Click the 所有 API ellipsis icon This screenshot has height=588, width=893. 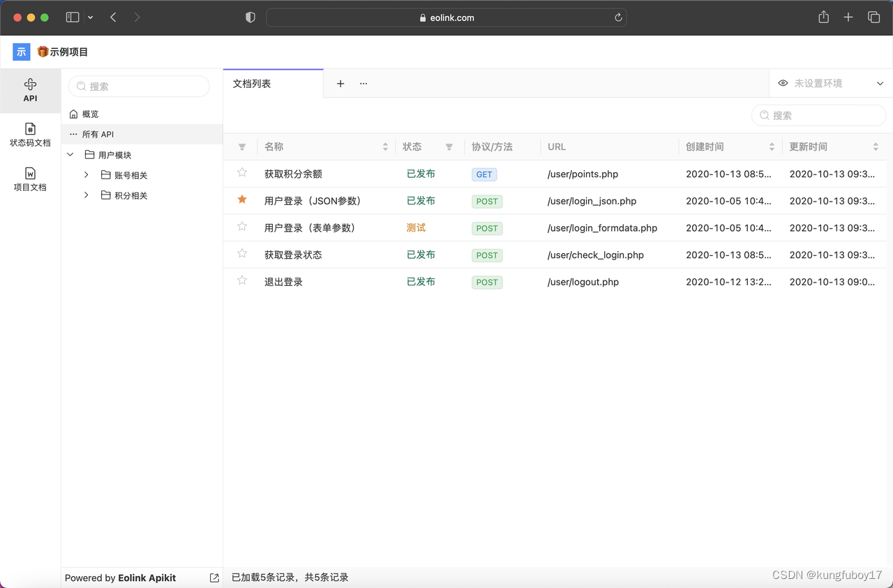click(x=73, y=134)
